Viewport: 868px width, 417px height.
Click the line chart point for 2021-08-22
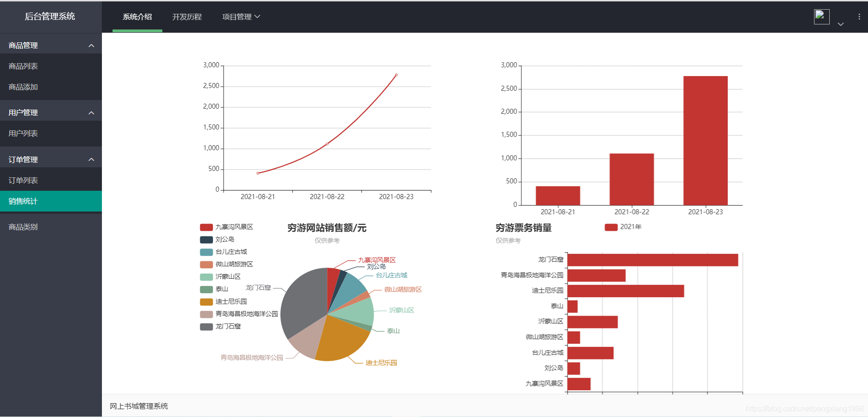tap(327, 144)
